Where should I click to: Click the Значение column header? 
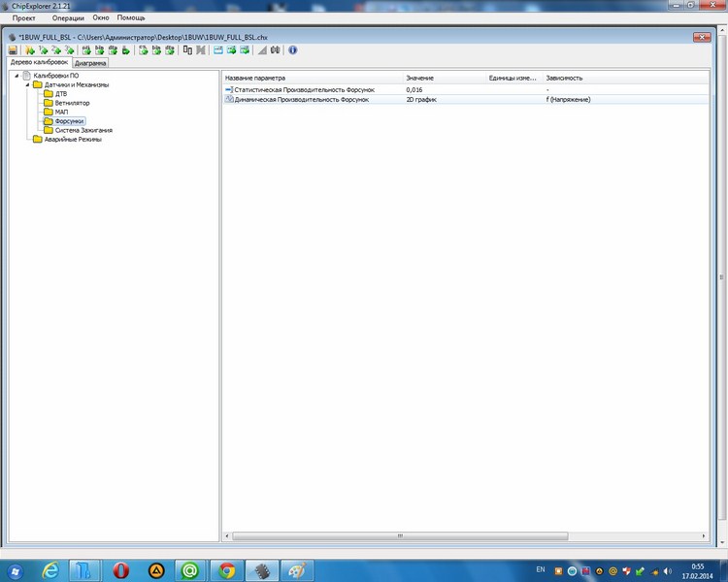click(x=420, y=77)
